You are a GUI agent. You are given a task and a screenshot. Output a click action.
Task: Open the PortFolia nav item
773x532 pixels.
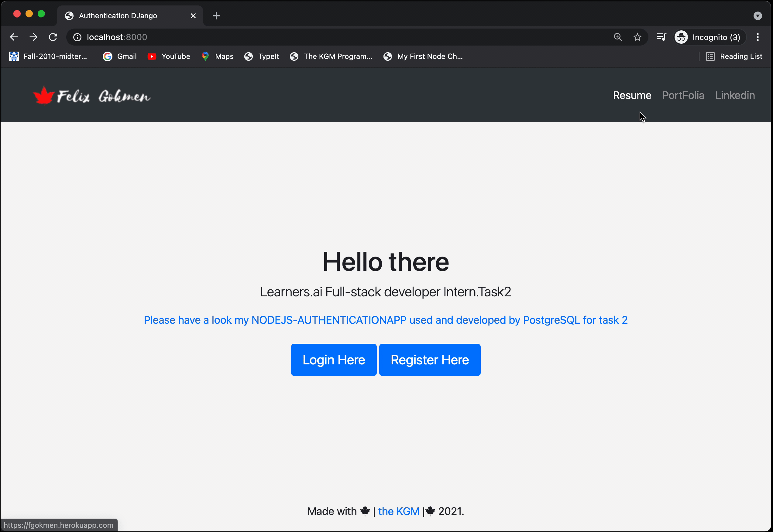click(683, 95)
